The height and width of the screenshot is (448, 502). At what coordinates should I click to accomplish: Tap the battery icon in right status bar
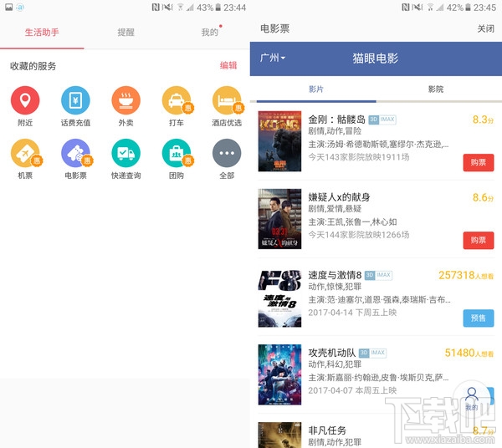[468, 7]
